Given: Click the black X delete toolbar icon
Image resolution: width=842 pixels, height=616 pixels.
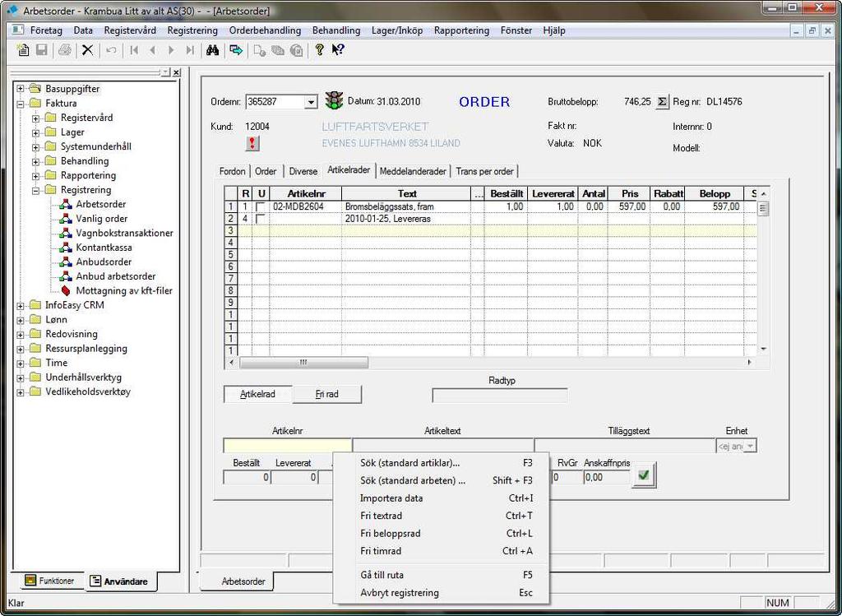Looking at the screenshot, I should [x=87, y=50].
